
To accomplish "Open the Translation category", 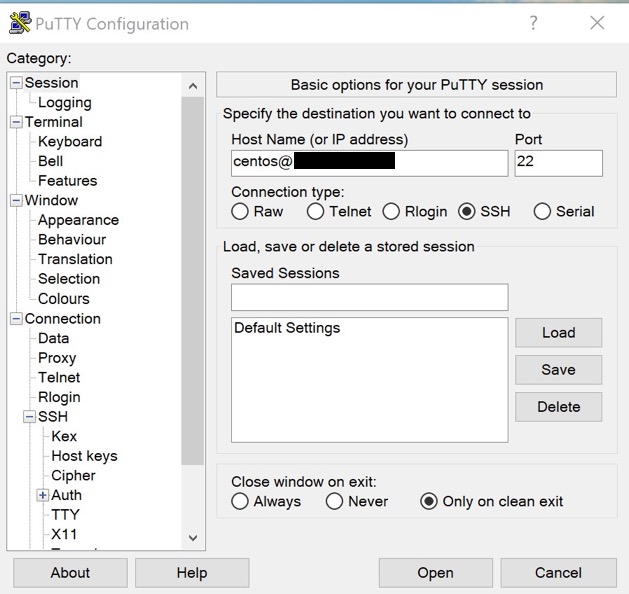I will (x=75, y=259).
